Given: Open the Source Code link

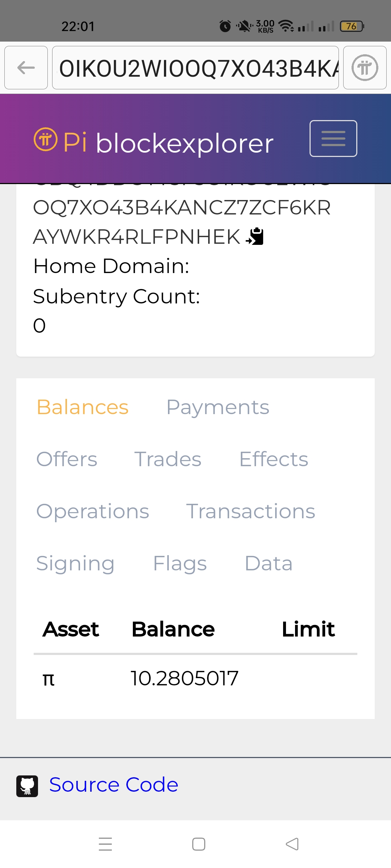Looking at the screenshot, I should (x=114, y=785).
